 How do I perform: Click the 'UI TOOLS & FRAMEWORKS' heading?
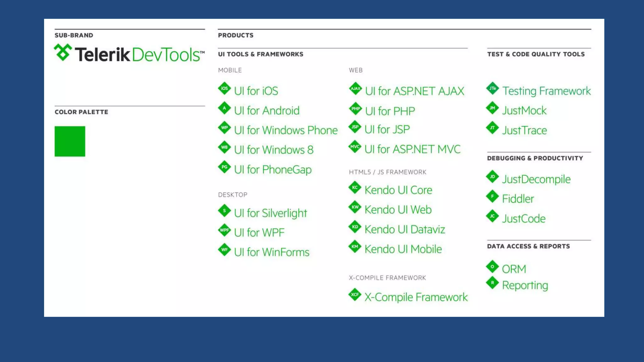(261, 54)
